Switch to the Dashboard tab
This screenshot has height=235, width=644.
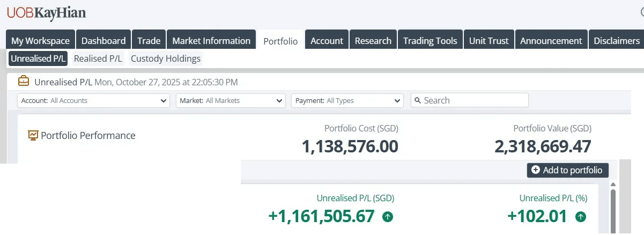103,41
